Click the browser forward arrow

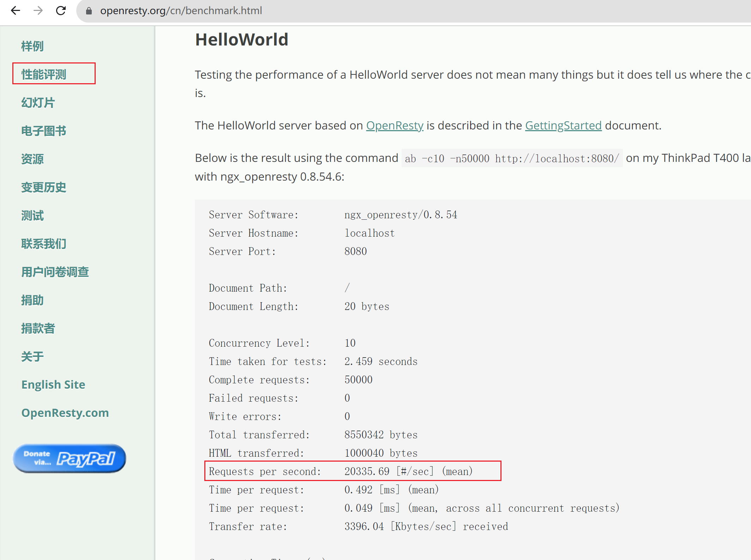[x=38, y=11]
